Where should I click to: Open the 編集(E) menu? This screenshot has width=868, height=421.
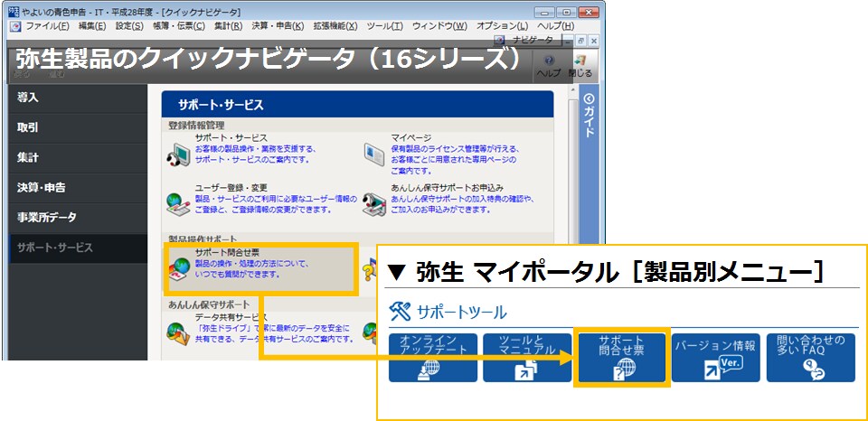[x=92, y=26]
